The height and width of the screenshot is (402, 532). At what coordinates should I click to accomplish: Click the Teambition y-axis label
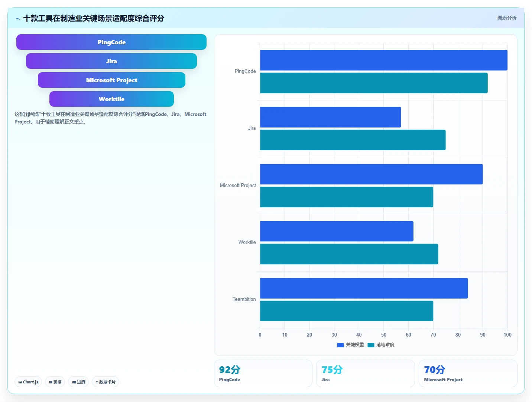tap(244, 299)
